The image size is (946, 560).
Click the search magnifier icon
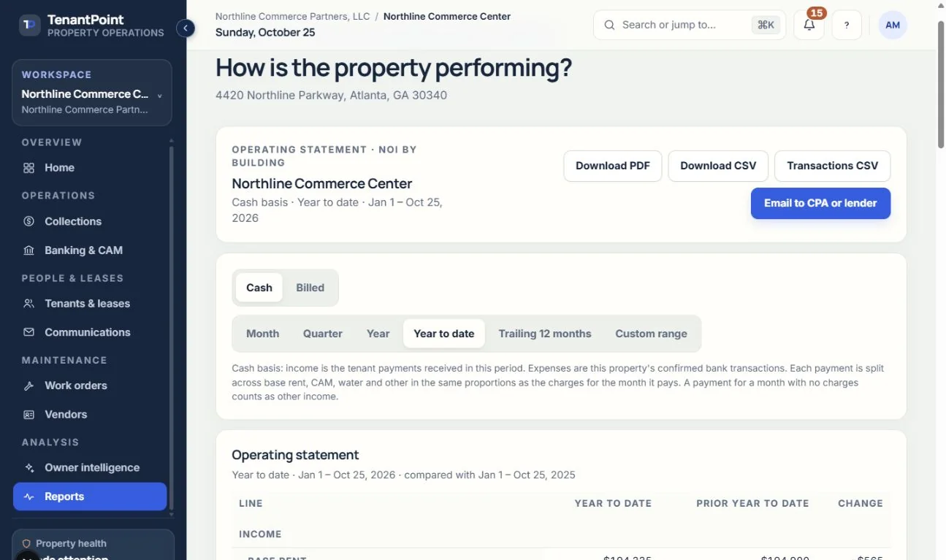(x=609, y=25)
